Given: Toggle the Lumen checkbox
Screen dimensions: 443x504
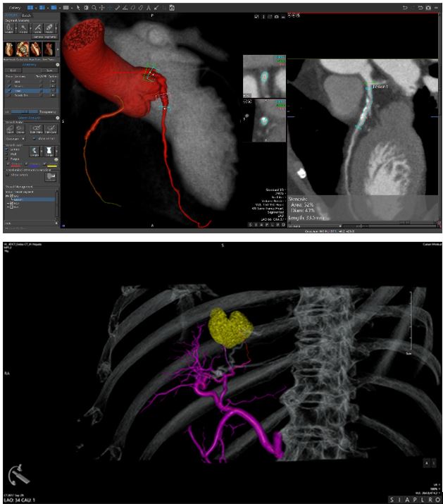Looking at the screenshot, I should [x=7, y=149].
